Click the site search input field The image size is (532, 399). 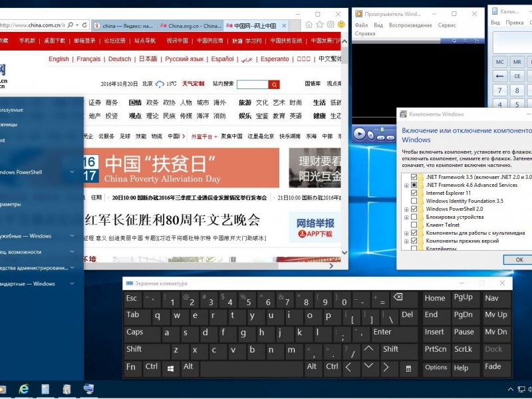[x=253, y=84]
